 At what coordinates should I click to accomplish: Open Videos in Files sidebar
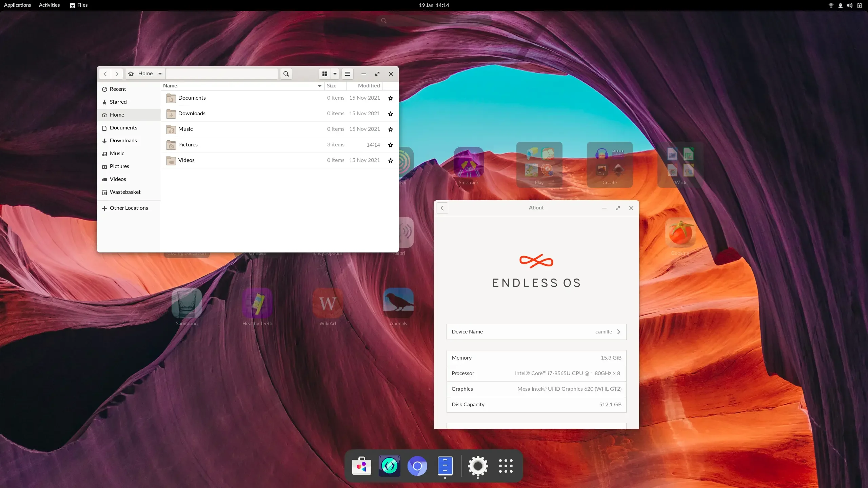pos(129,179)
